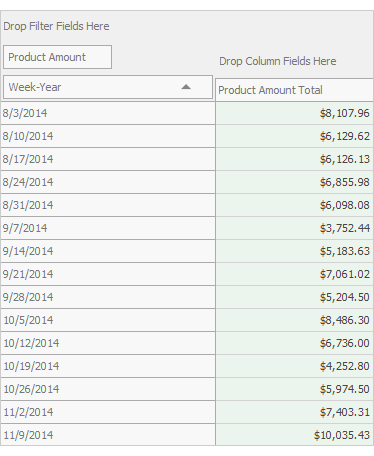Click the $5,204.50 cell

coord(294,297)
